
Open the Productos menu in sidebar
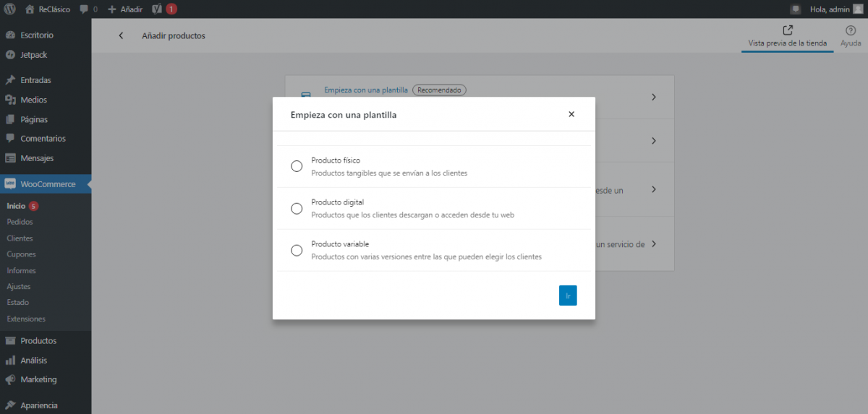tap(38, 341)
